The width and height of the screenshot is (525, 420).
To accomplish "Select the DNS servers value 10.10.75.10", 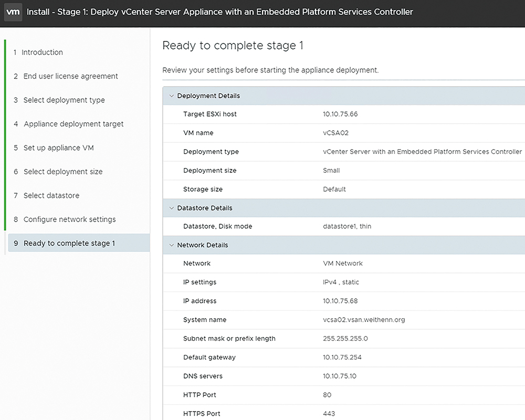I will pos(340,376).
